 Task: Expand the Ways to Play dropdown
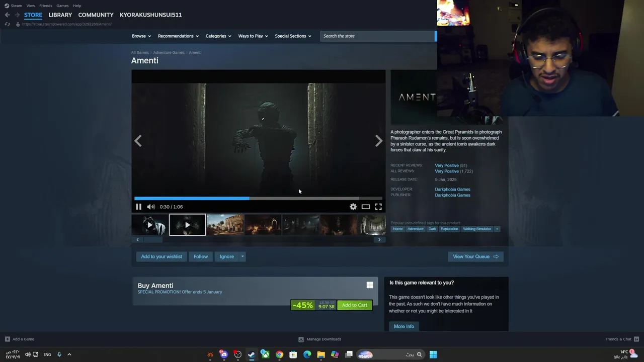(253, 36)
